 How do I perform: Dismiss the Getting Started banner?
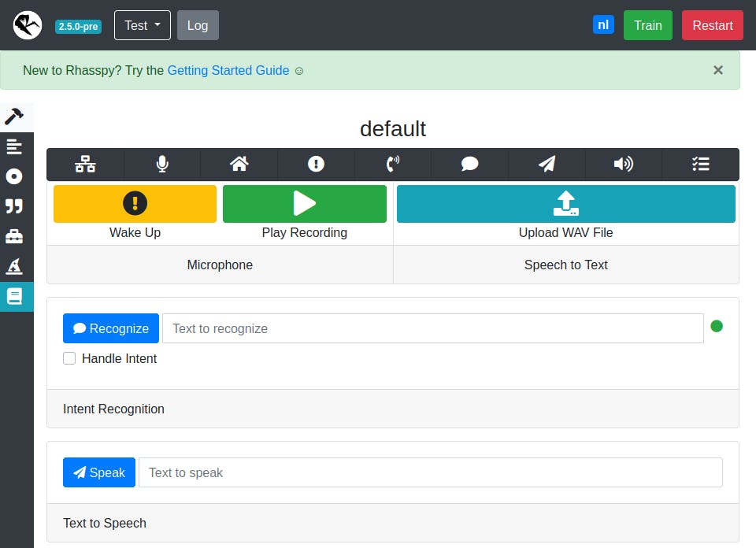tap(718, 70)
